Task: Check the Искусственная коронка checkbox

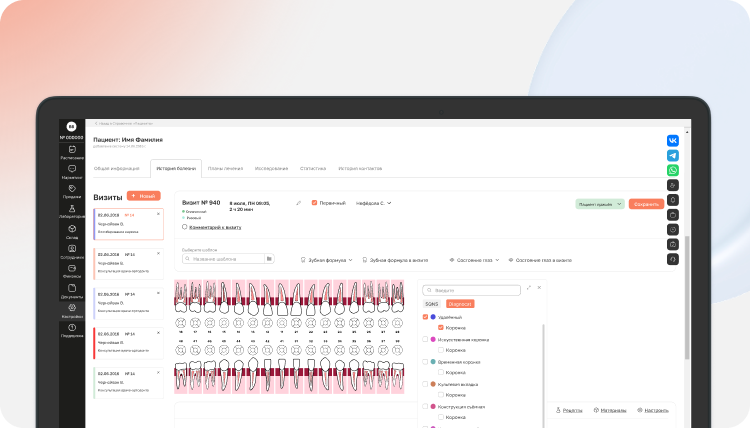Action: (x=425, y=340)
